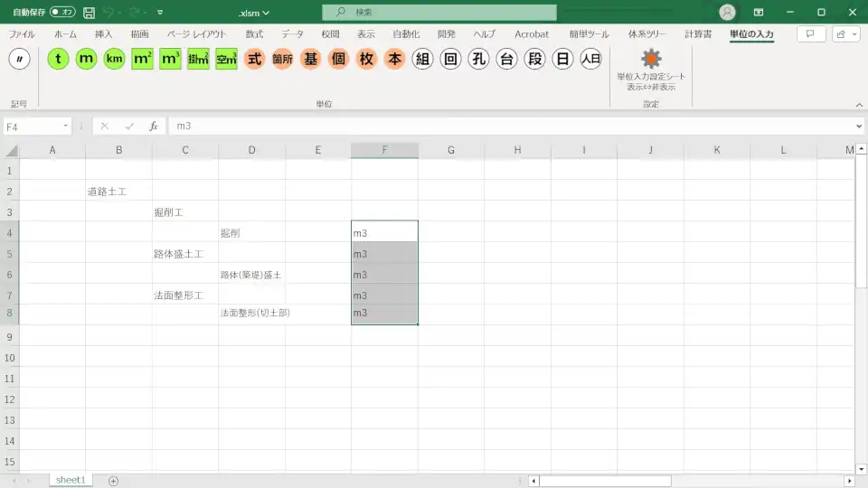
Task: Click the white '組' unit icon
Action: click(422, 60)
